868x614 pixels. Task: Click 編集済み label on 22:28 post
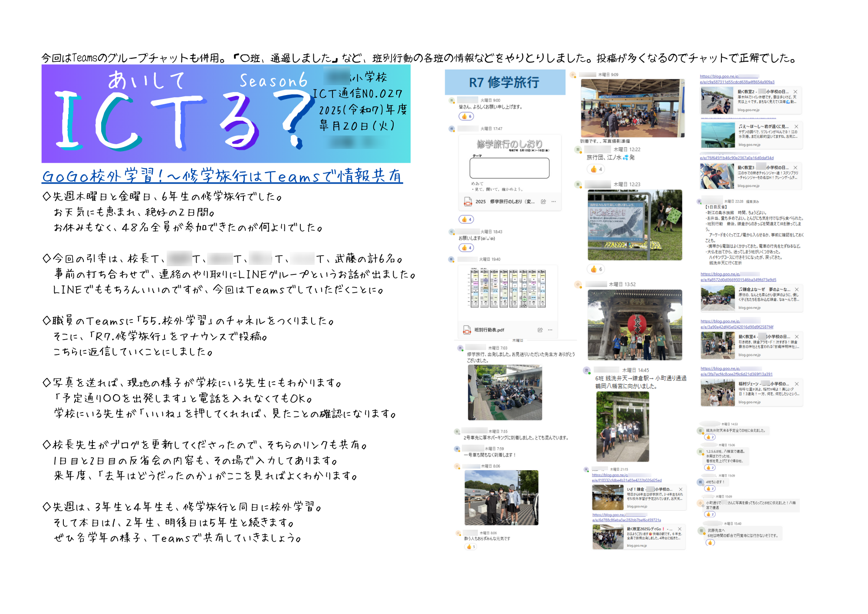point(753,201)
